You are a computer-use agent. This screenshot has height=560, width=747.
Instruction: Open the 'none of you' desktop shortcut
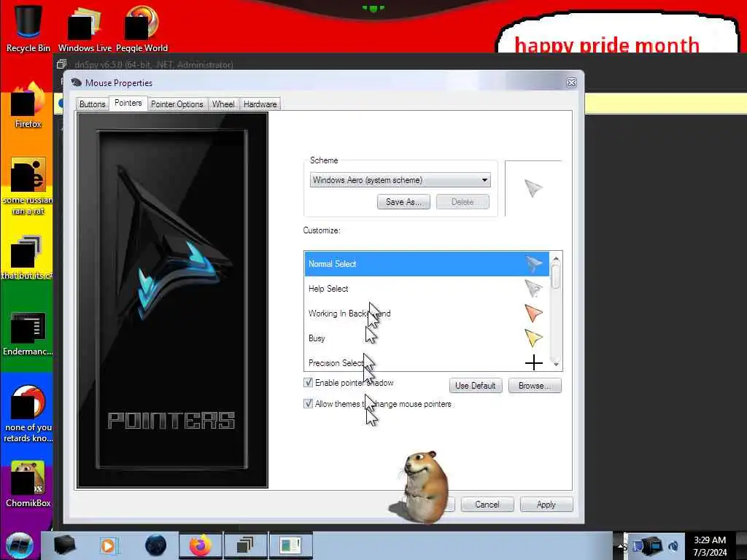tap(28, 413)
